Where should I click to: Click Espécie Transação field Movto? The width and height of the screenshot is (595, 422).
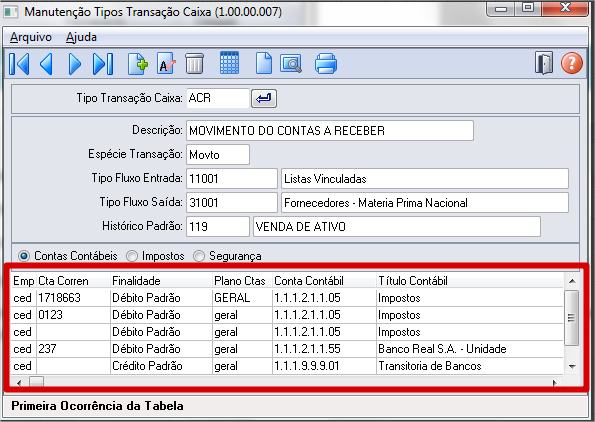click(x=218, y=154)
